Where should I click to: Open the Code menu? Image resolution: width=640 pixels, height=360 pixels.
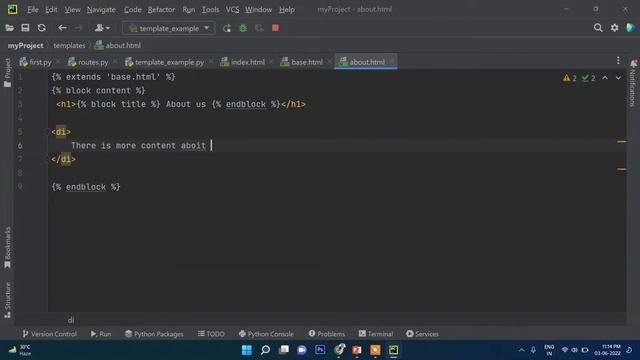pyautogui.click(x=133, y=9)
